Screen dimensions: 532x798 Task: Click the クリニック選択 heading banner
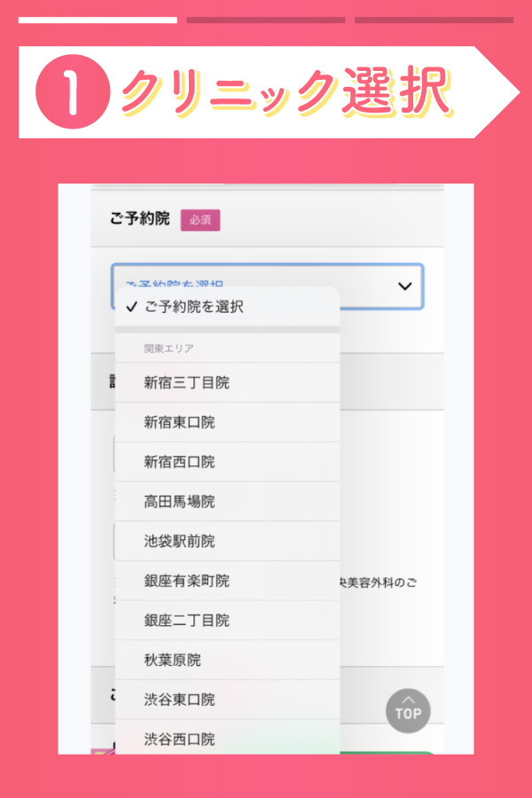(x=286, y=92)
